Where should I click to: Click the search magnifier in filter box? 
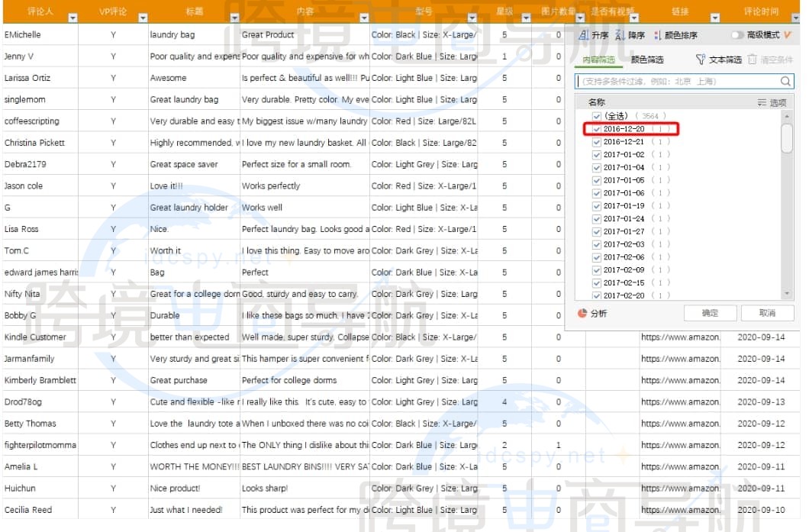pyautogui.click(x=785, y=81)
